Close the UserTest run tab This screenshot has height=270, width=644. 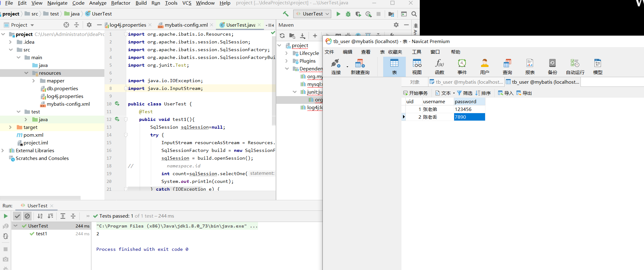tap(52, 206)
